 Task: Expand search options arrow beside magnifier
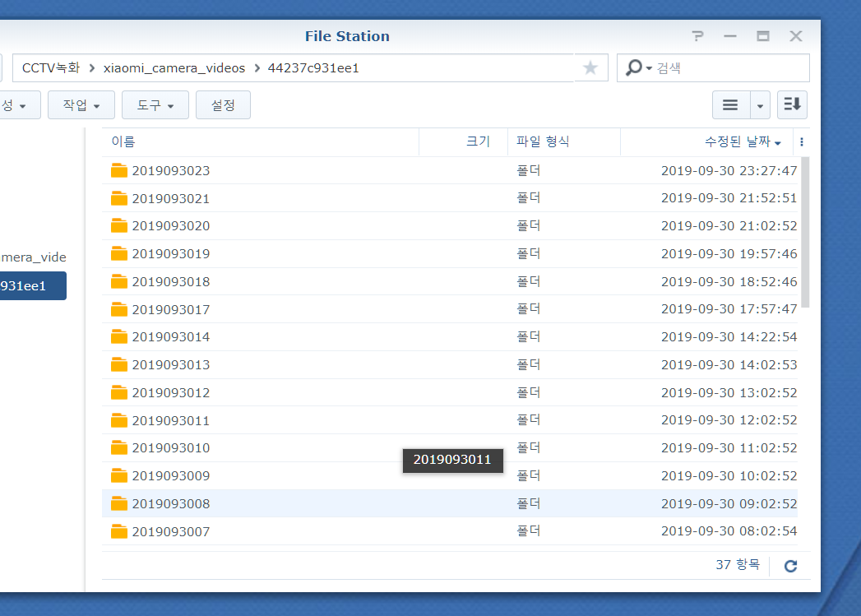tap(649, 68)
